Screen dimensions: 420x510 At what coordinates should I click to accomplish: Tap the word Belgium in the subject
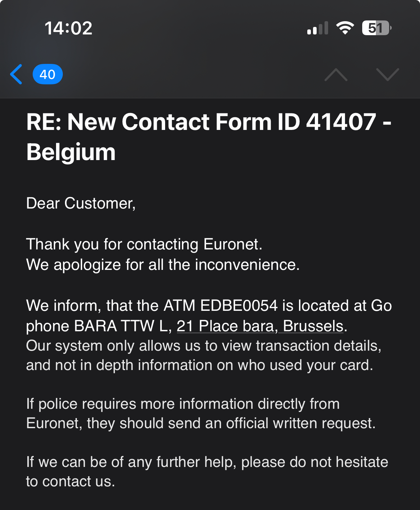[x=71, y=152]
